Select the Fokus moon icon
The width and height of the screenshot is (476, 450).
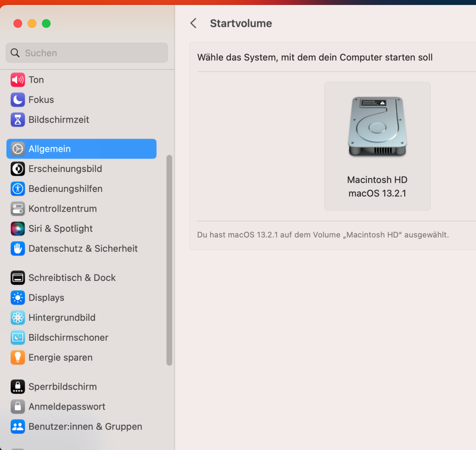(x=17, y=100)
